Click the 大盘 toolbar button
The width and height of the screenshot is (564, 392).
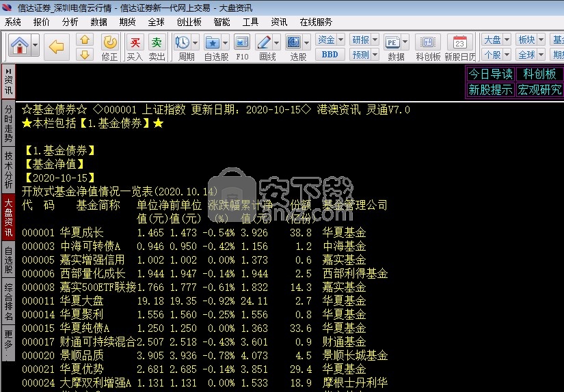(492, 40)
